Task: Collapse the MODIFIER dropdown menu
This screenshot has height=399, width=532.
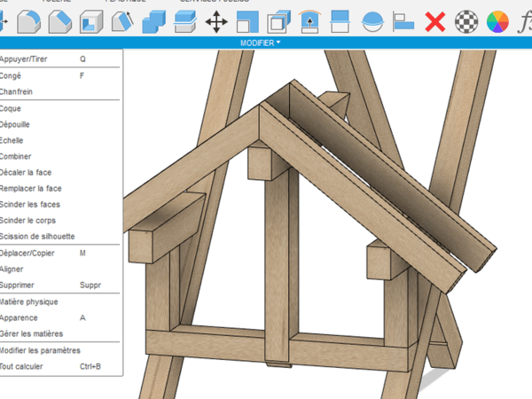Action: pos(260,43)
